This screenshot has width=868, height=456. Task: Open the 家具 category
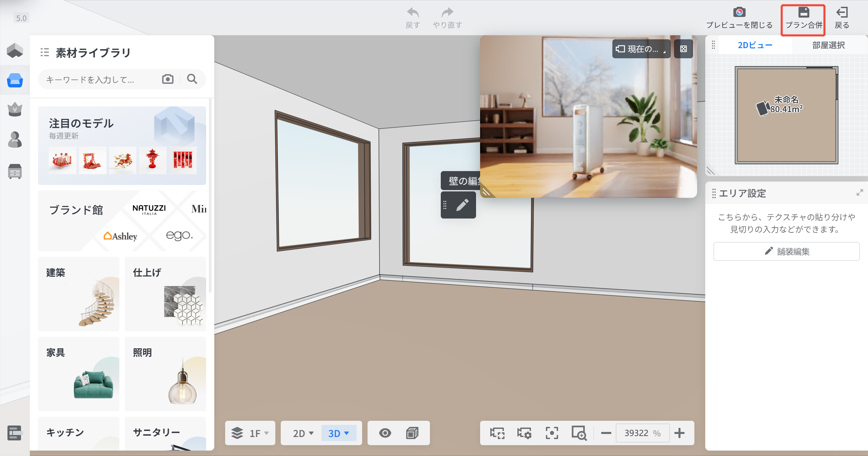point(79,374)
